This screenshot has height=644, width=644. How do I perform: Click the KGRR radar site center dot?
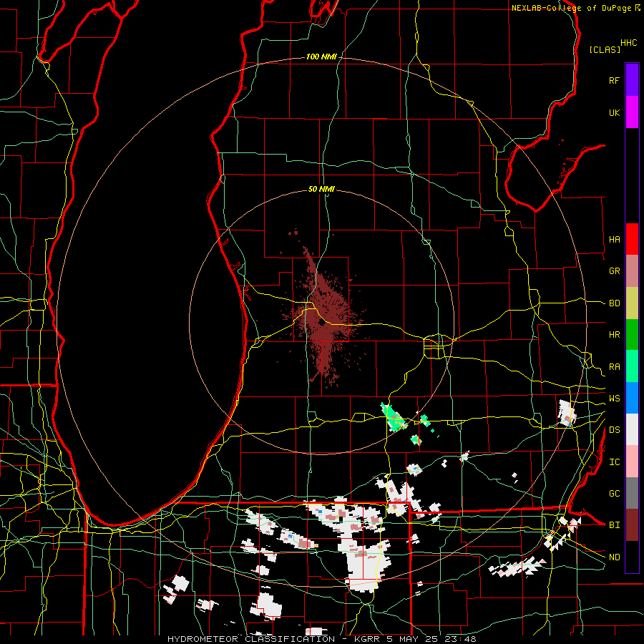click(x=321, y=323)
